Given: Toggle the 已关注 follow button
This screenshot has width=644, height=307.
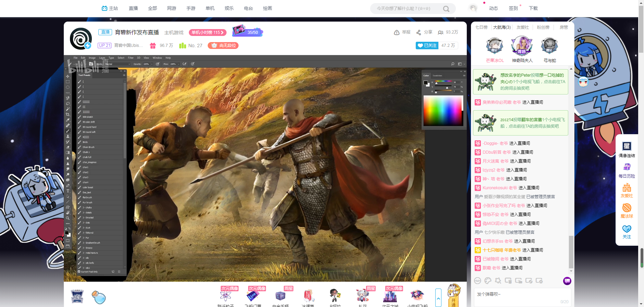Looking at the screenshot, I should coord(427,46).
